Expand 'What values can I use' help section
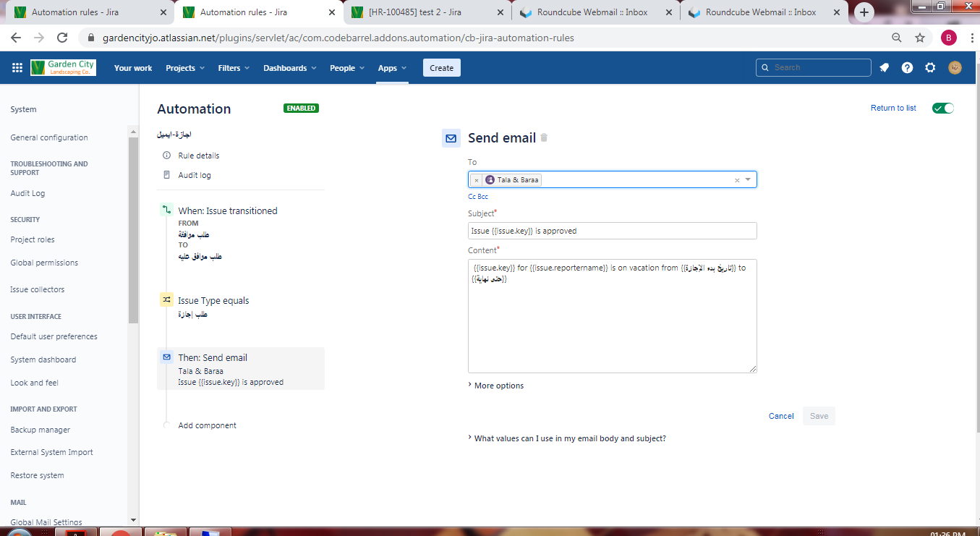This screenshot has height=536, width=980. tap(567, 438)
